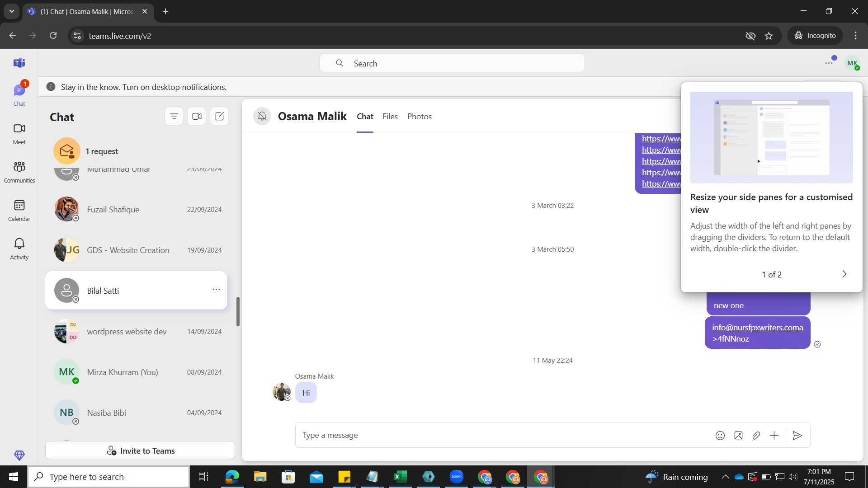
Task: Start a video meeting from Chat header
Action: tap(197, 117)
